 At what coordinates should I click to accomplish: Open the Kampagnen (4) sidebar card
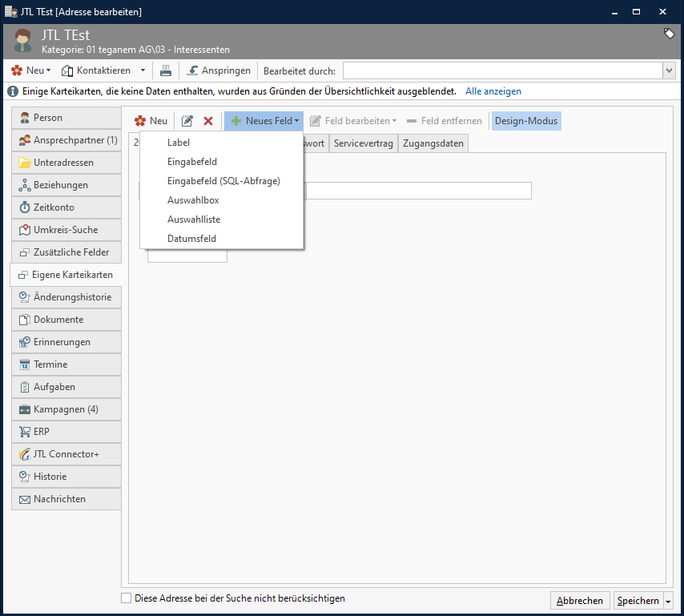pyautogui.click(x=66, y=409)
